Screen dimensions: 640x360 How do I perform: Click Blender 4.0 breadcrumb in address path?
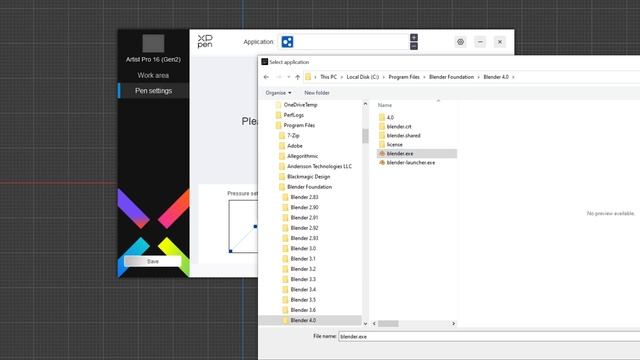point(496,77)
